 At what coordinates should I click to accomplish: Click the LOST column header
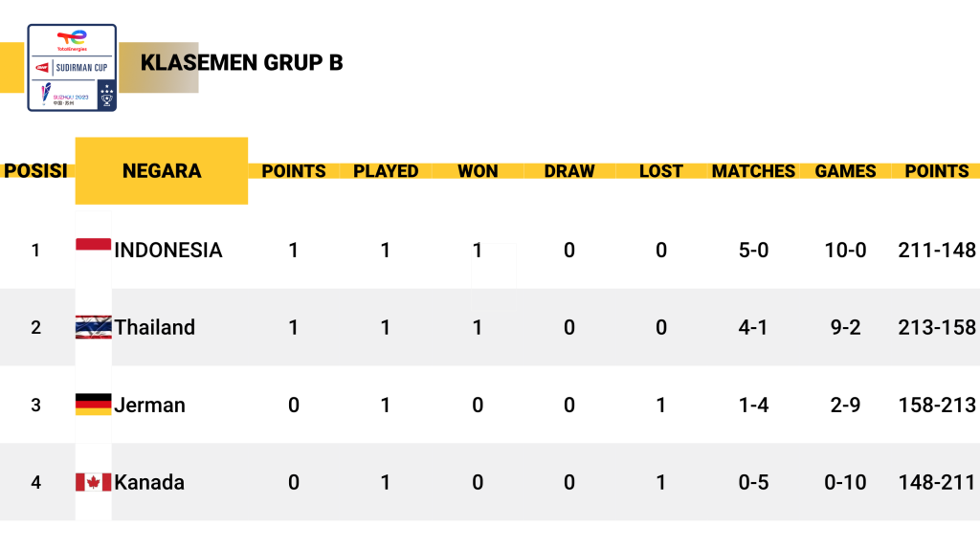click(660, 171)
